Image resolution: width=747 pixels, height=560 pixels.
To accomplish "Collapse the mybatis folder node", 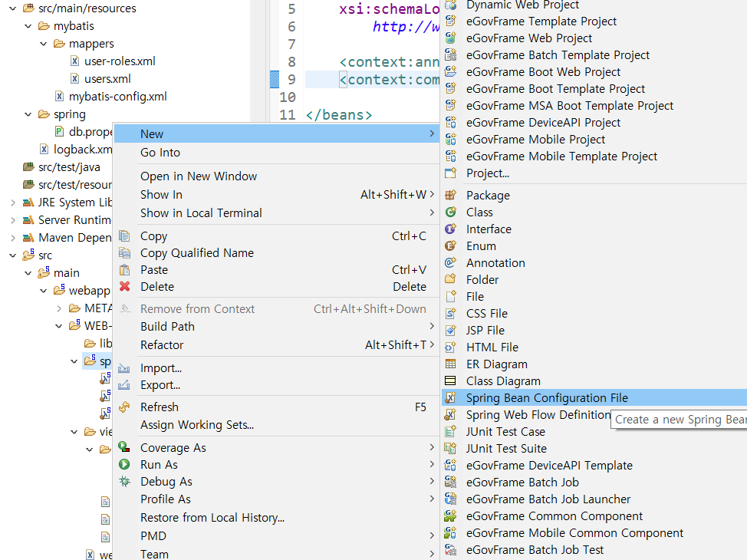I will 28,26.
